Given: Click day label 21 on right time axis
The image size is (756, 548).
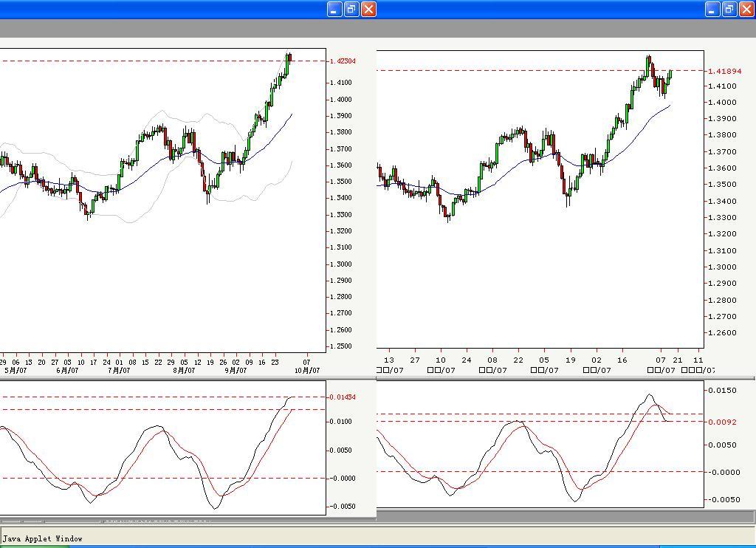Looking at the screenshot, I should click(678, 360).
